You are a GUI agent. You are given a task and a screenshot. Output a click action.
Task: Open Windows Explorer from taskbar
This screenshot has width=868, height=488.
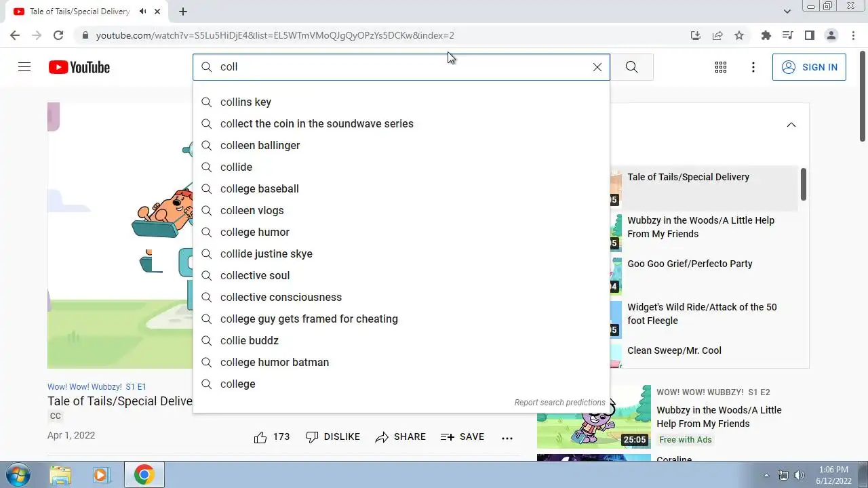tap(60, 474)
